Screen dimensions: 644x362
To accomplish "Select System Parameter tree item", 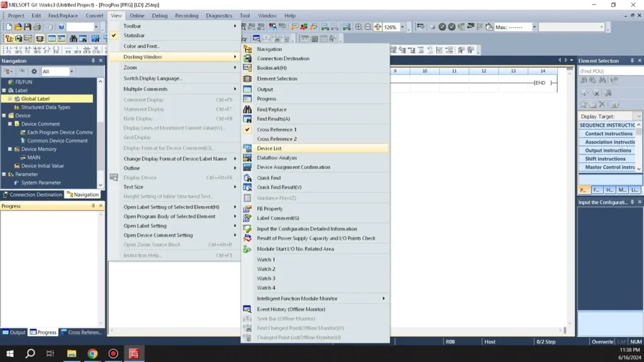I will click(x=41, y=183).
